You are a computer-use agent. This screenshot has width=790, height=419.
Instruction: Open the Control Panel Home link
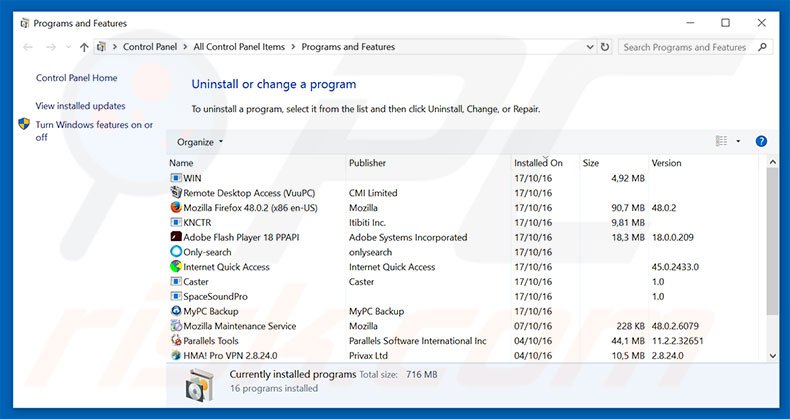(x=77, y=78)
